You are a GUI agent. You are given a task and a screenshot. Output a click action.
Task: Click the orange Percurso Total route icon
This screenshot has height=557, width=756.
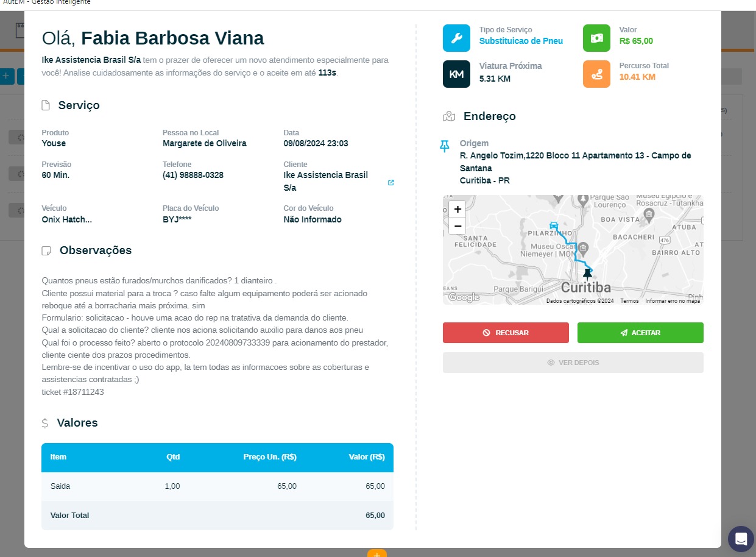596,74
